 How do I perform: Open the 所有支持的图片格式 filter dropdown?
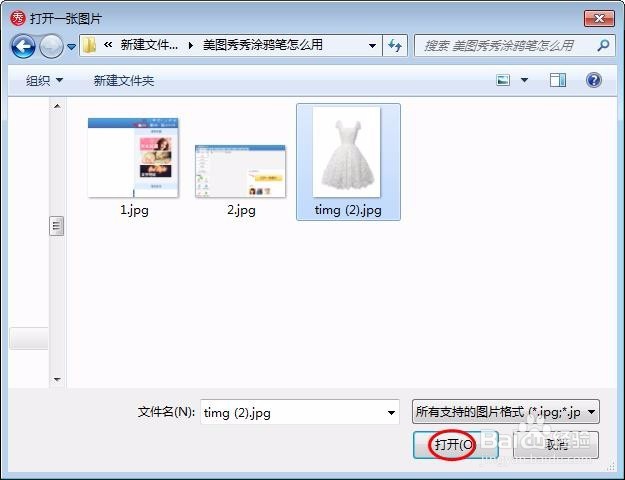(505, 412)
